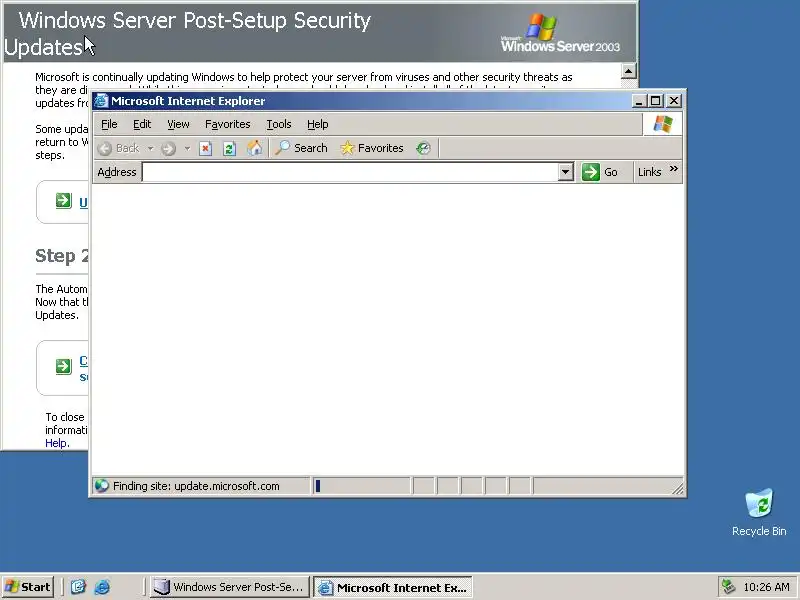Launch Internet Explorer from quick launch

102,587
